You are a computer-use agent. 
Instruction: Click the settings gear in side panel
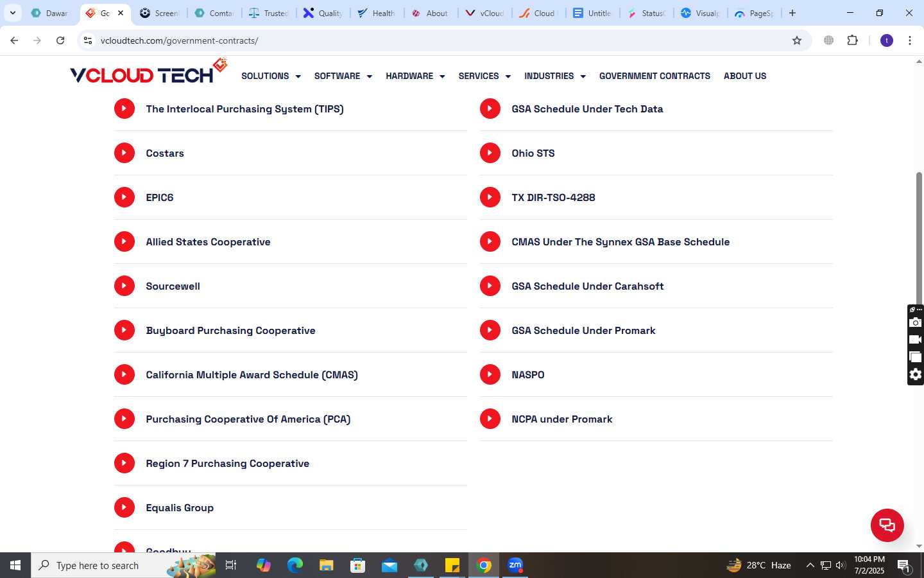[x=916, y=374]
